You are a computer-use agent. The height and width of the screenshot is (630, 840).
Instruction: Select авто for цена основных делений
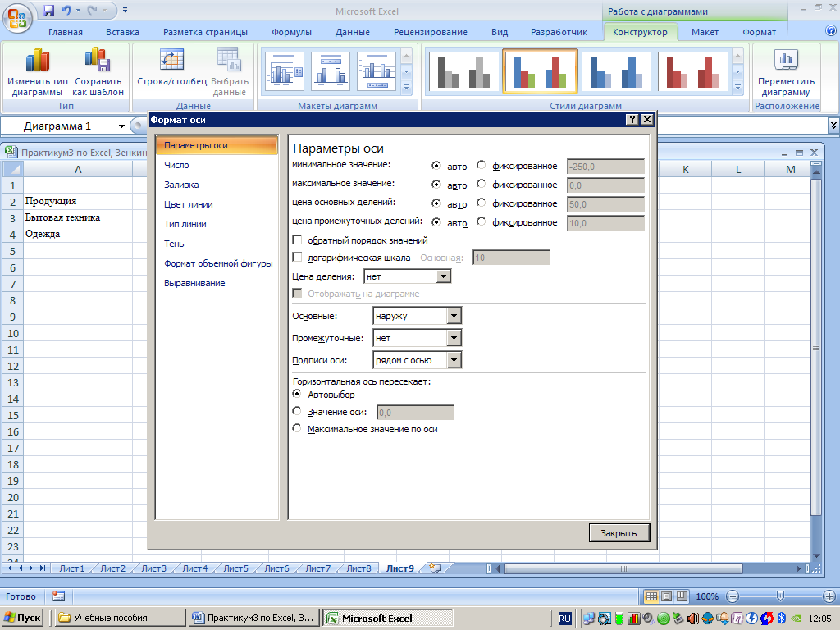(x=436, y=203)
